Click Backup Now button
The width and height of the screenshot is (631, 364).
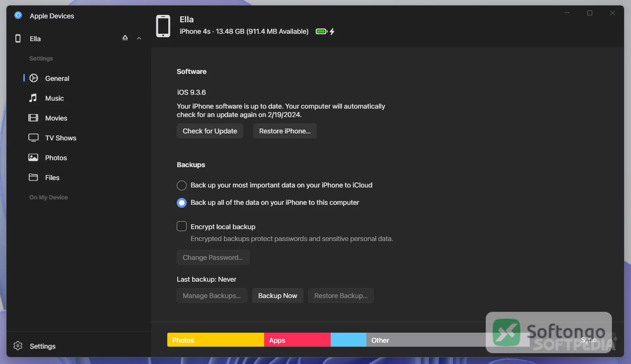point(277,295)
